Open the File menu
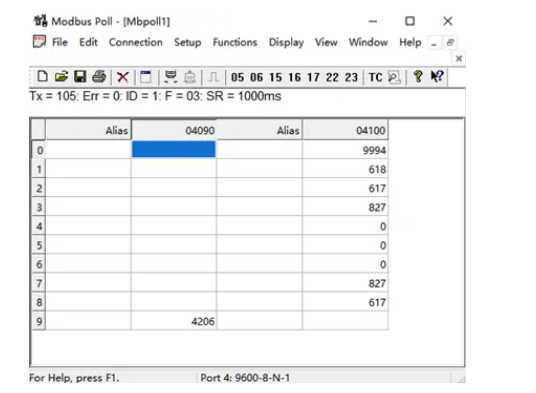536x393 pixels. click(60, 42)
